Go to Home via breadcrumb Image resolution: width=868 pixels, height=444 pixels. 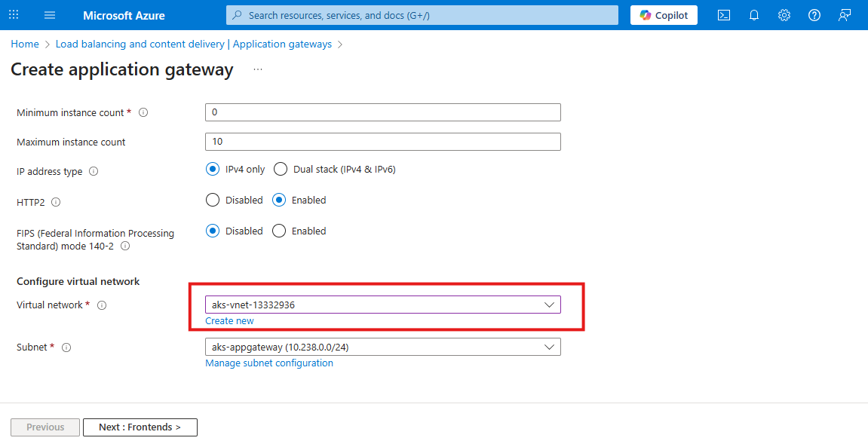click(x=24, y=44)
